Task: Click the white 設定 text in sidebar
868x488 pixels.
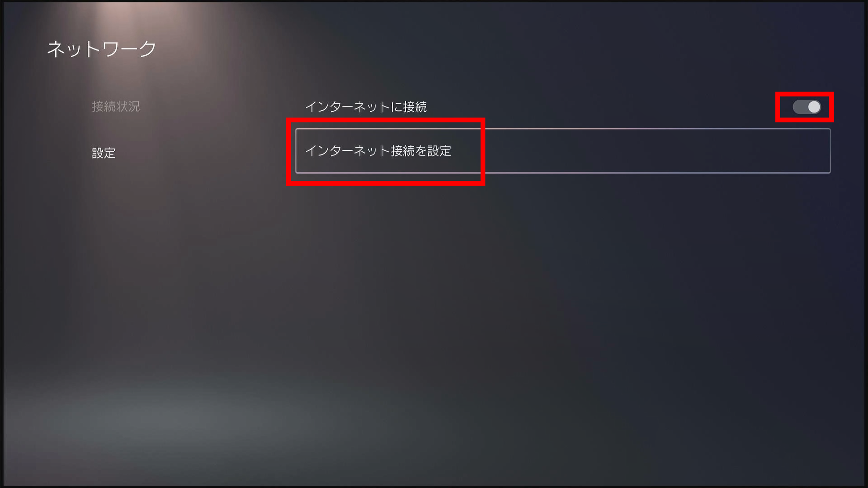Action: 104,153
